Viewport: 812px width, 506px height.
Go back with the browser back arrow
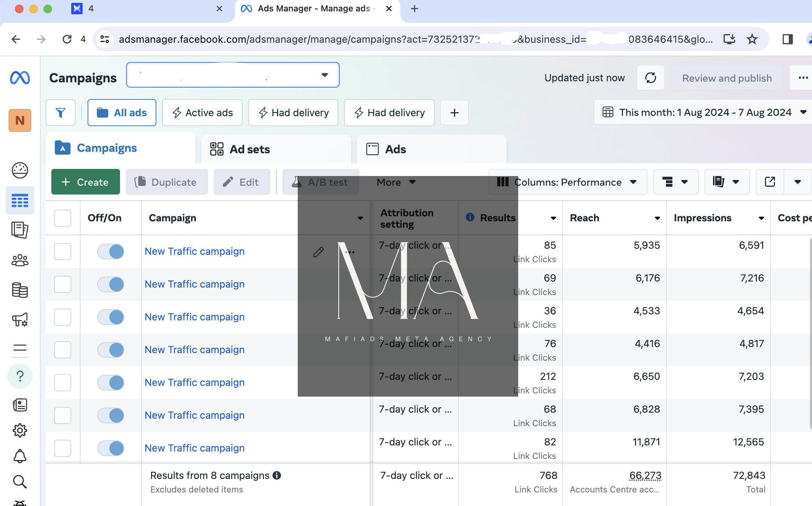[x=16, y=39]
